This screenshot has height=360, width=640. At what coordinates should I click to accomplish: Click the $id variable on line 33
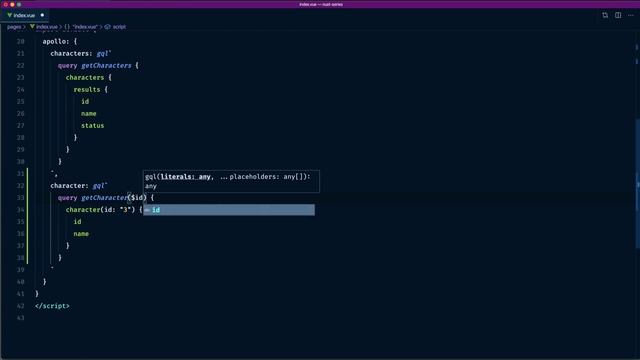[x=137, y=198]
